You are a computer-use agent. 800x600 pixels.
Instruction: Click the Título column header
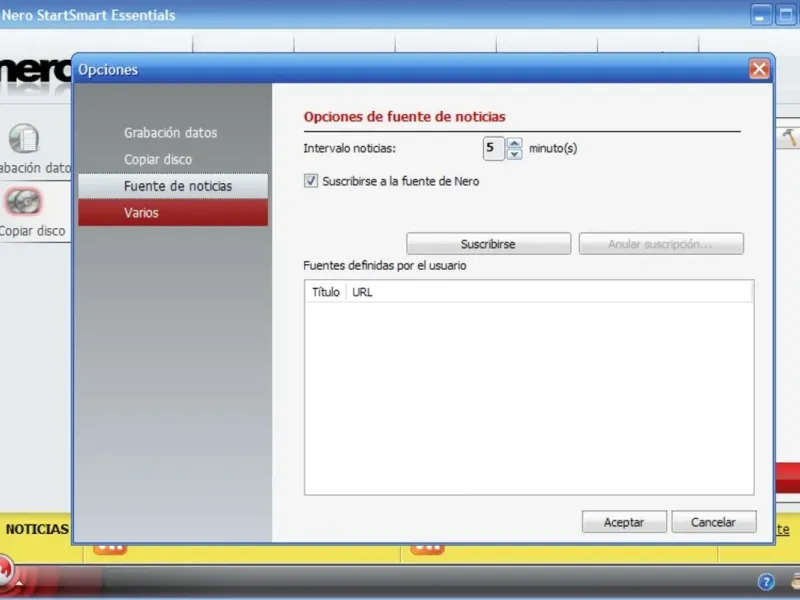pos(326,292)
